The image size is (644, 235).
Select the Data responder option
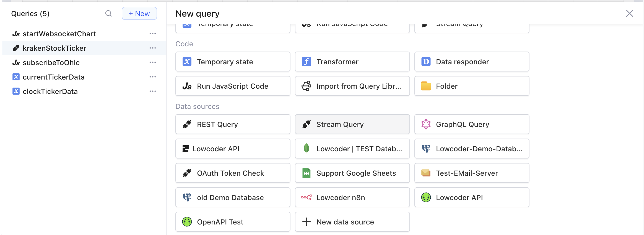pos(472,62)
